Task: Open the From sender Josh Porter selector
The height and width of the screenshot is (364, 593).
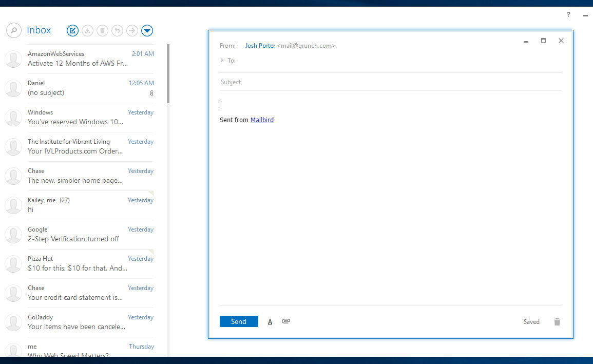Action: [260, 46]
